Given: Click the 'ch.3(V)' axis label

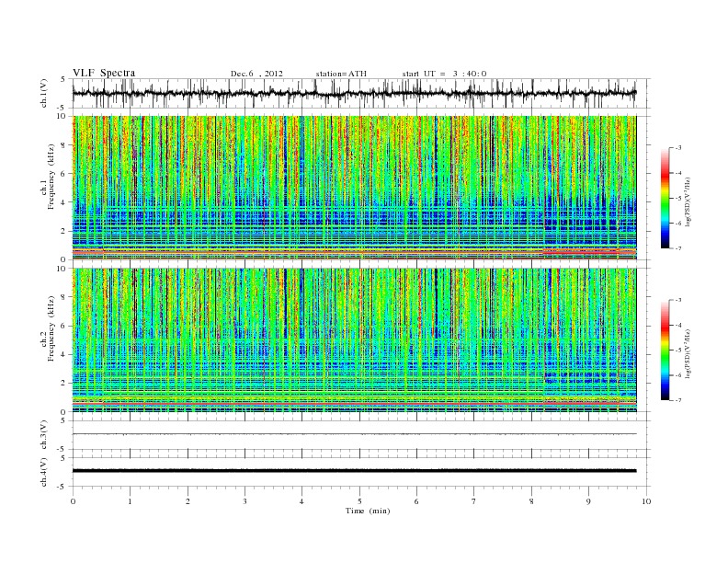Looking at the screenshot, I should pyautogui.click(x=43, y=435).
